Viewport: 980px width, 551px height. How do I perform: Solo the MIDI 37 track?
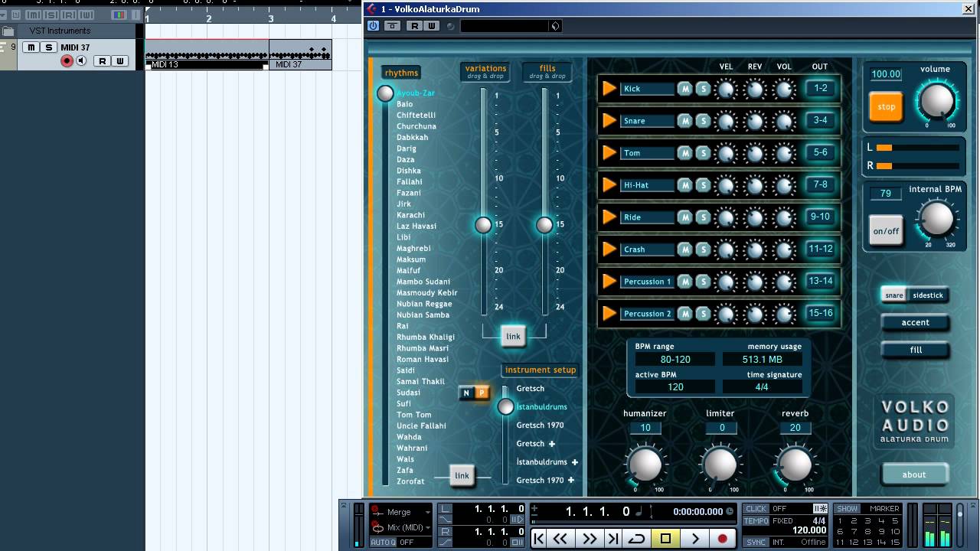click(49, 47)
